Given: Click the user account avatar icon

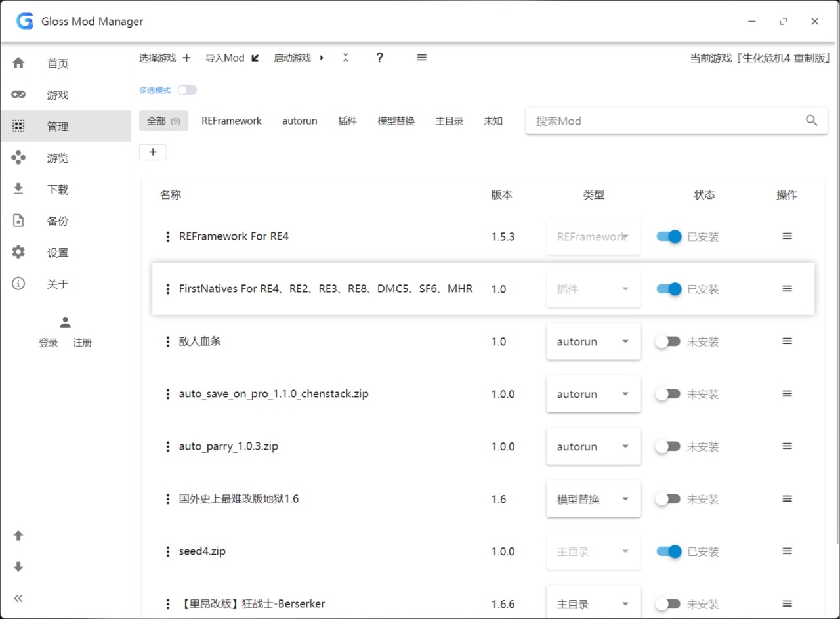Looking at the screenshot, I should pyautogui.click(x=65, y=322).
